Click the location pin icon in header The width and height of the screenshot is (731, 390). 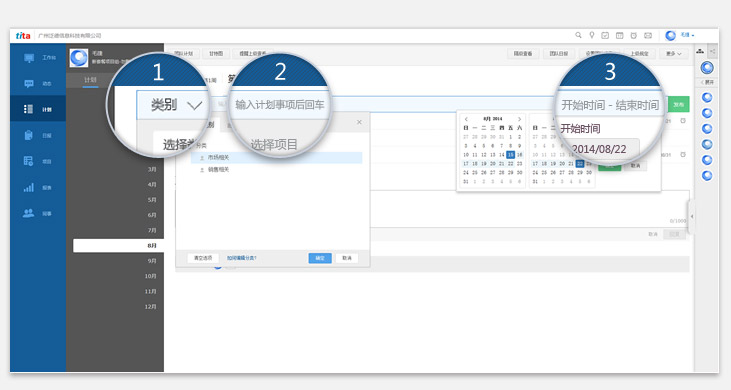[592, 35]
